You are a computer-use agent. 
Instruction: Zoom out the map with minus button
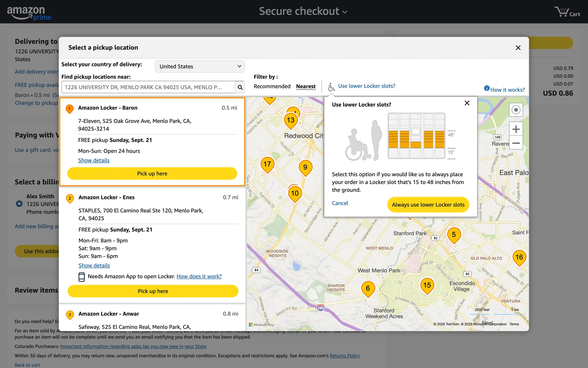(516, 143)
